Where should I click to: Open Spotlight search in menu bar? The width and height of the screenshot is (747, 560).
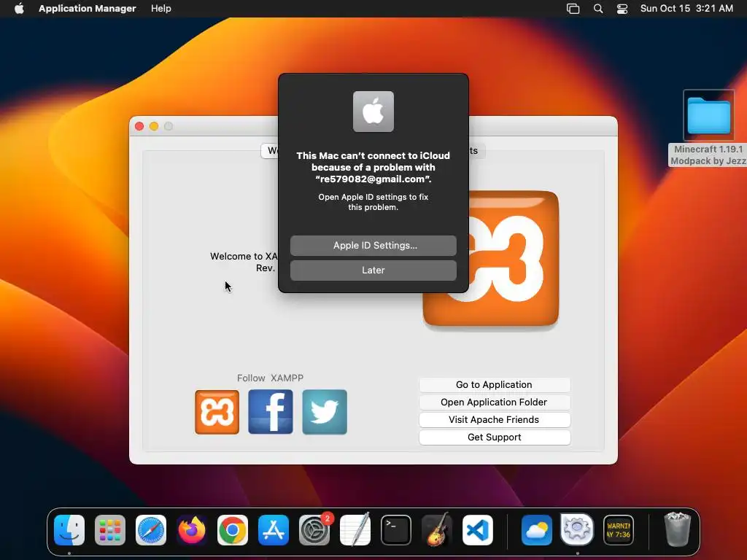598,9
